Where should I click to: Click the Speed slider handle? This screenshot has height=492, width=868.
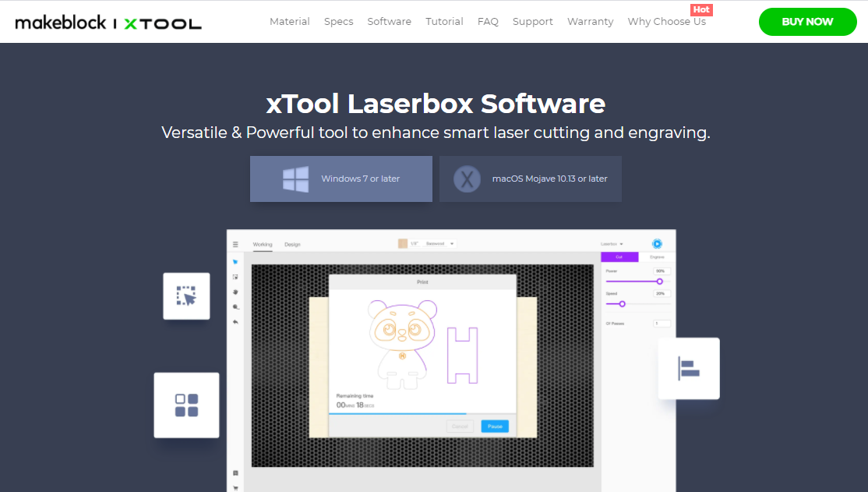[623, 304]
